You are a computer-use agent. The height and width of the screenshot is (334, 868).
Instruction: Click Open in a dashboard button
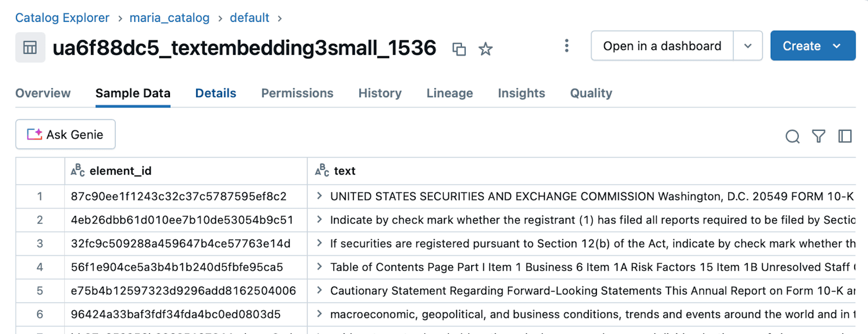pyautogui.click(x=662, y=46)
